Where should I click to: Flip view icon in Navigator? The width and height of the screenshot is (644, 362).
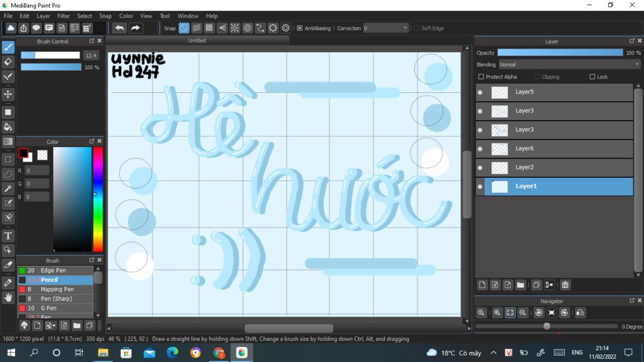[x=580, y=313]
